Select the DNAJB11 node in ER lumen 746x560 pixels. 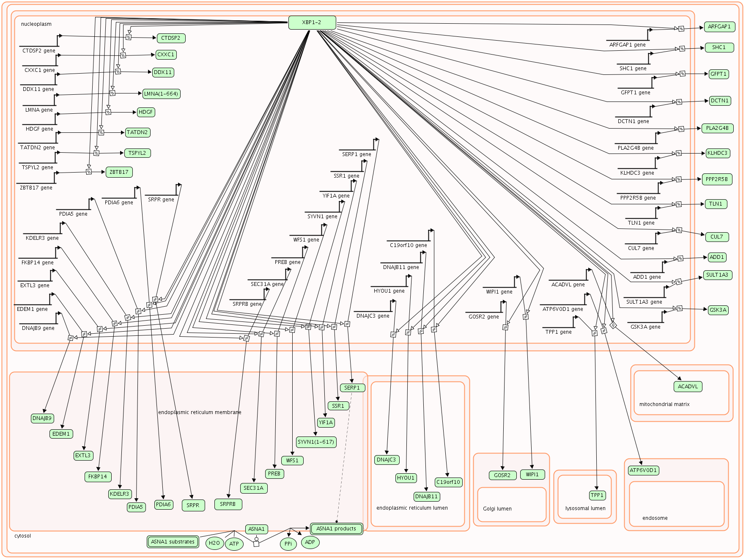tap(426, 497)
